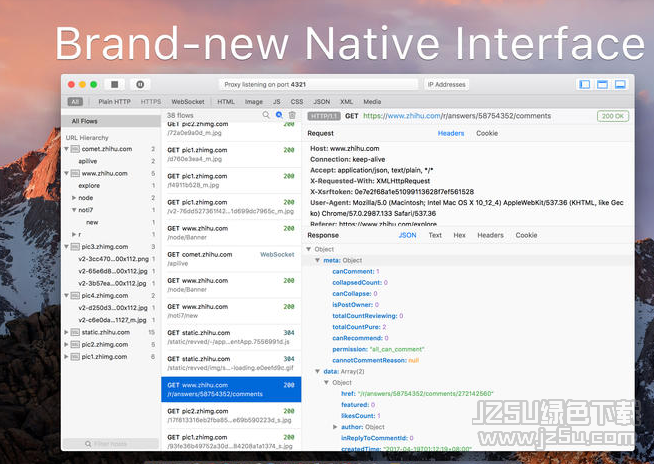Collapse the www.zhihu.com tree node

tap(66, 173)
